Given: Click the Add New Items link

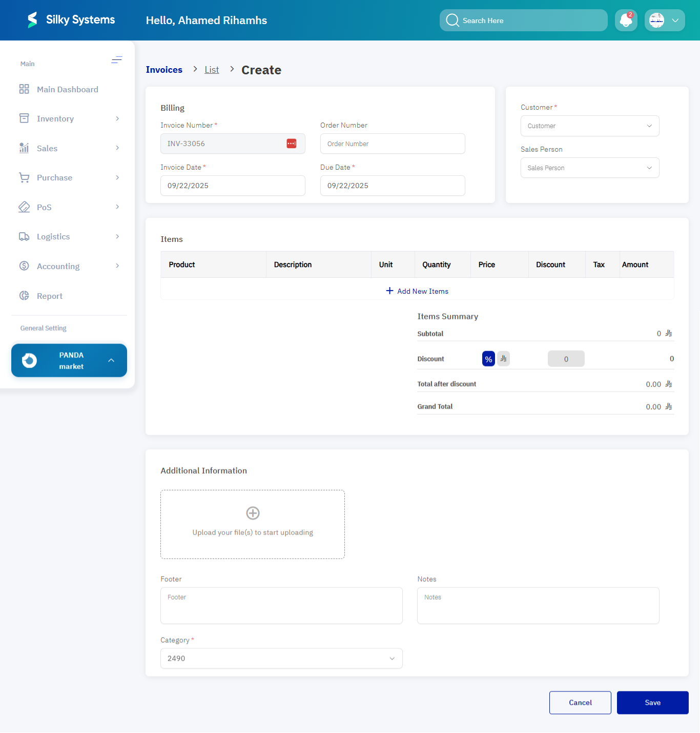Looking at the screenshot, I should (x=417, y=291).
